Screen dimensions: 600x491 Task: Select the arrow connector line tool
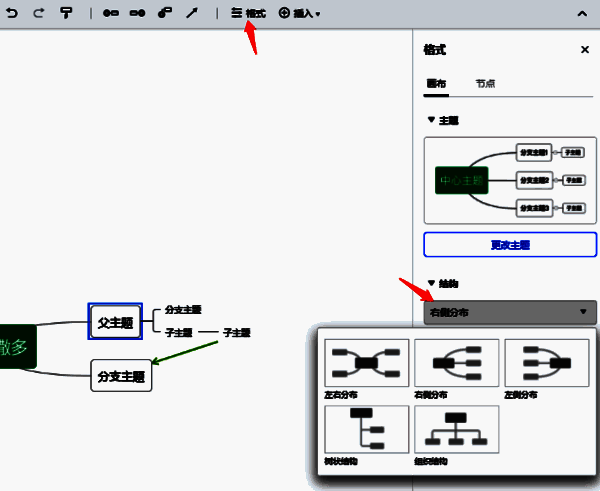(x=192, y=13)
